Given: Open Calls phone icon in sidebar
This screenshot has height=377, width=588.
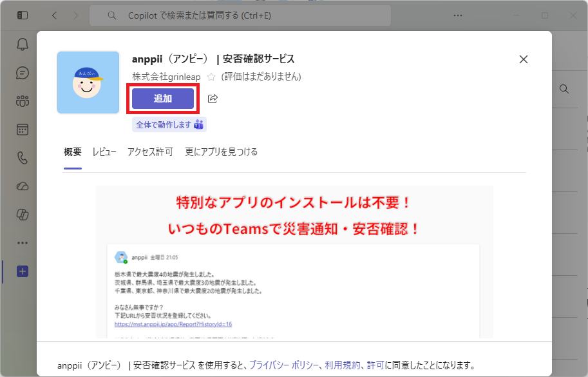Looking at the screenshot, I should click(x=23, y=158).
